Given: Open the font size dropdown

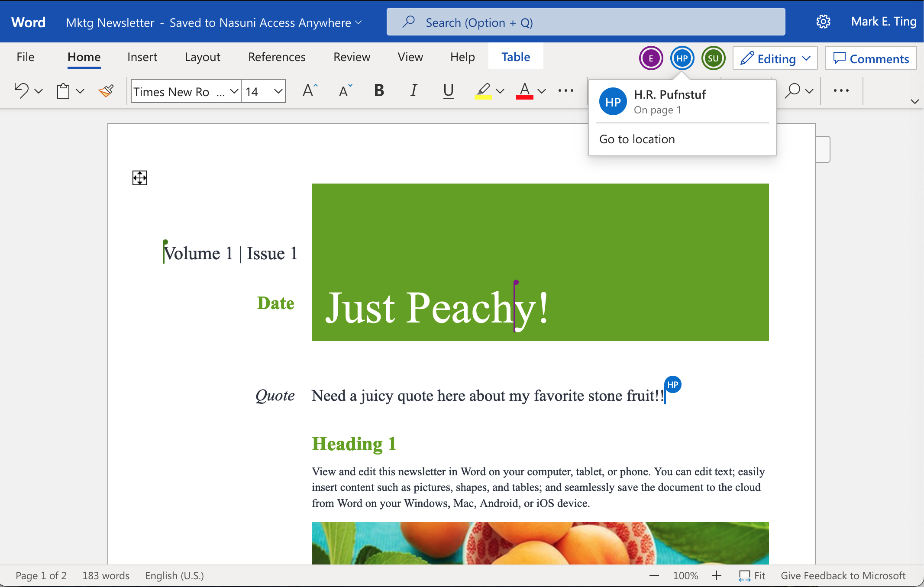Looking at the screenshot, I should [x=278, y=91].
